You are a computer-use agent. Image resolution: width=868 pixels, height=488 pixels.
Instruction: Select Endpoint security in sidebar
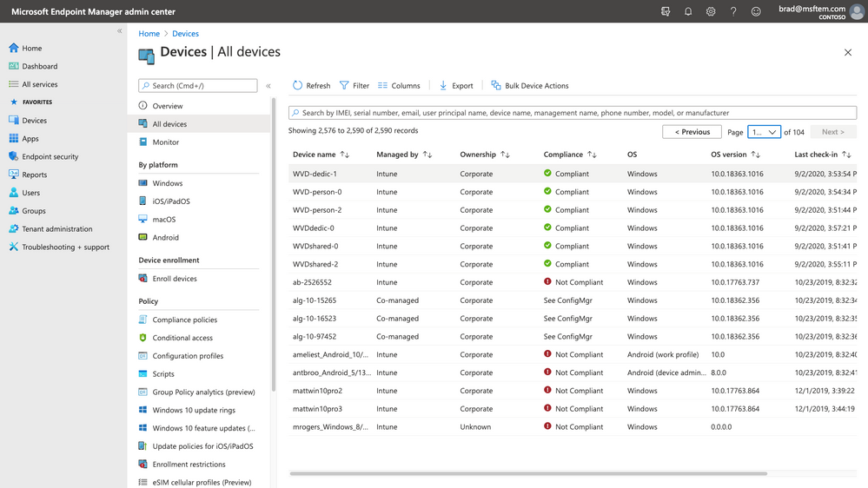[50, 157]
